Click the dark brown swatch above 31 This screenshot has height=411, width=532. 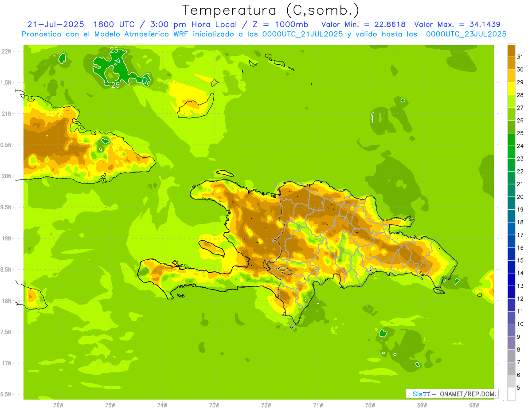coord(511,50)
